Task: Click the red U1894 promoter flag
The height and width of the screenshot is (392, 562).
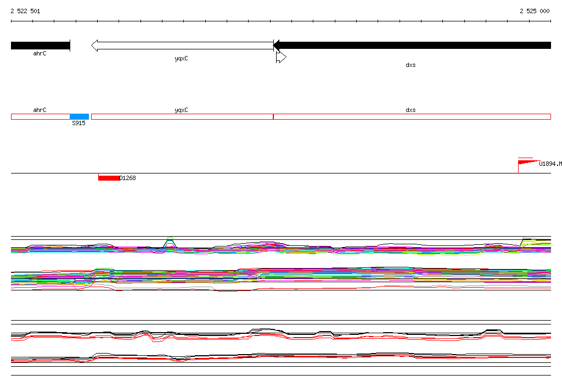Action: point(529,164)
